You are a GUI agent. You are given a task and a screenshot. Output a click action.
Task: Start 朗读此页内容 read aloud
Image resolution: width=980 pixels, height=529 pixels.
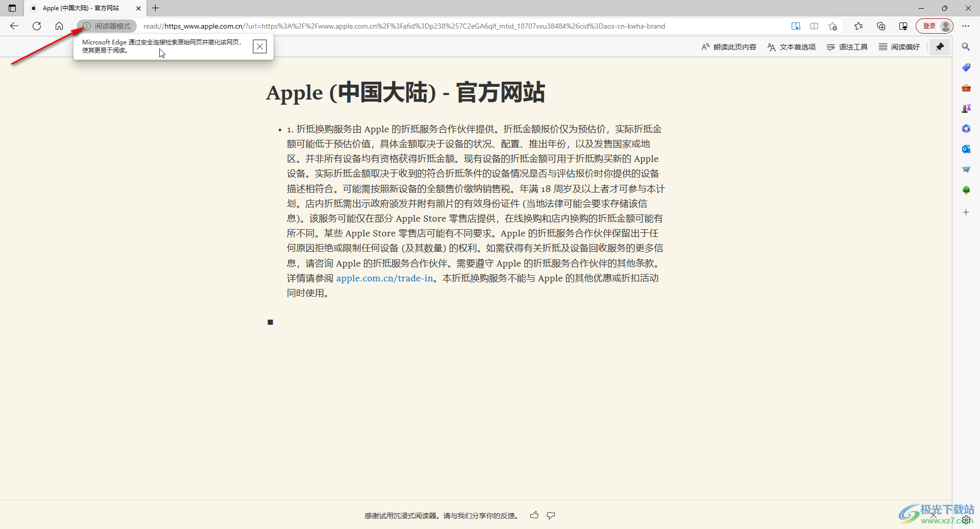point(729,47)
